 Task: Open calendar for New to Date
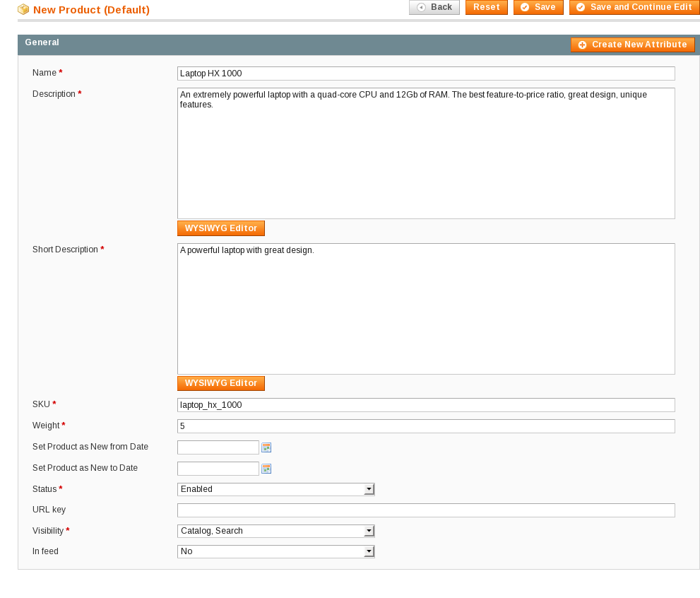pos(266,469)
